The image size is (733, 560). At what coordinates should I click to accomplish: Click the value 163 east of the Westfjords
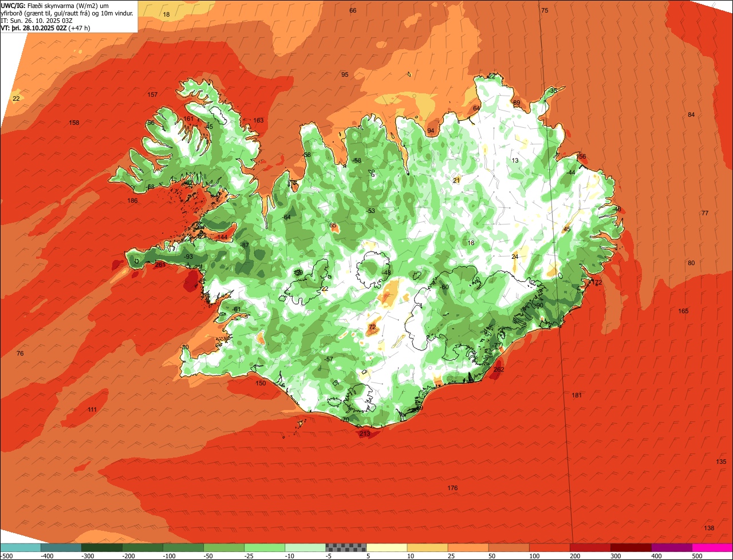[259, 120]
